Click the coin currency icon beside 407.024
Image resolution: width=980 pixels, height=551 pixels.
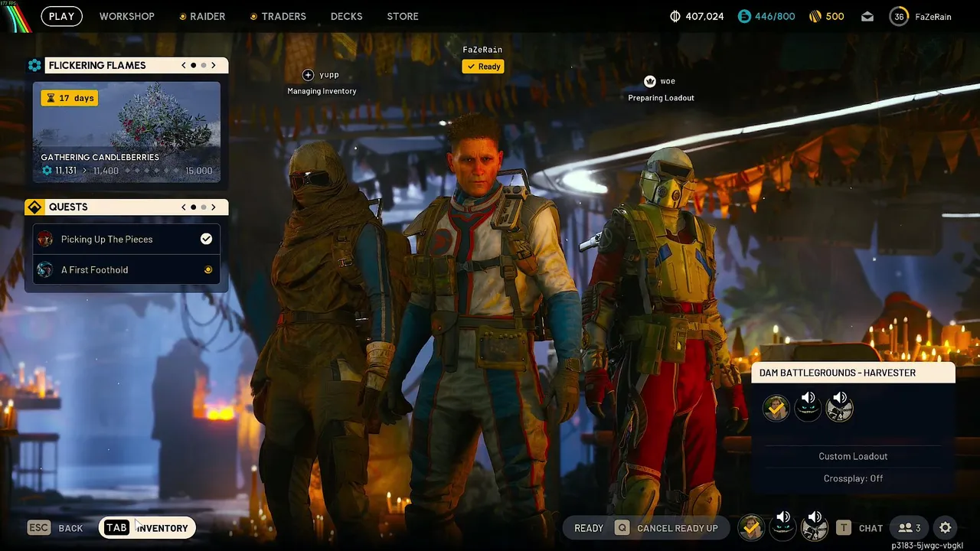[675, 16]
